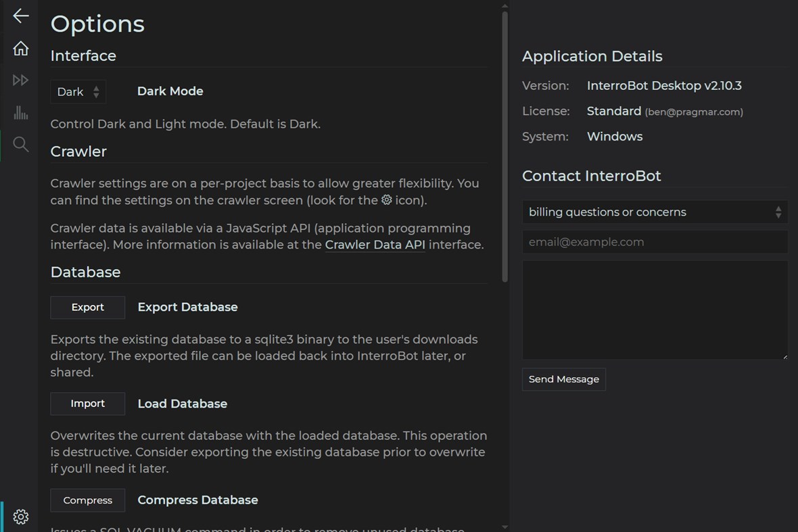
Task: Click inside the contact message textarea
Action: [x=655, y=310]
